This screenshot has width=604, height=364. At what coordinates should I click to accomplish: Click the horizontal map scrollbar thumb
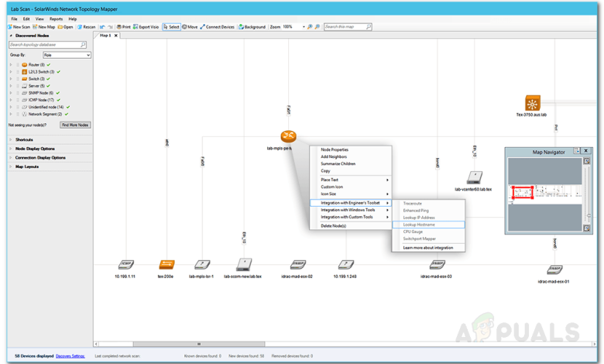coord(199,344)
